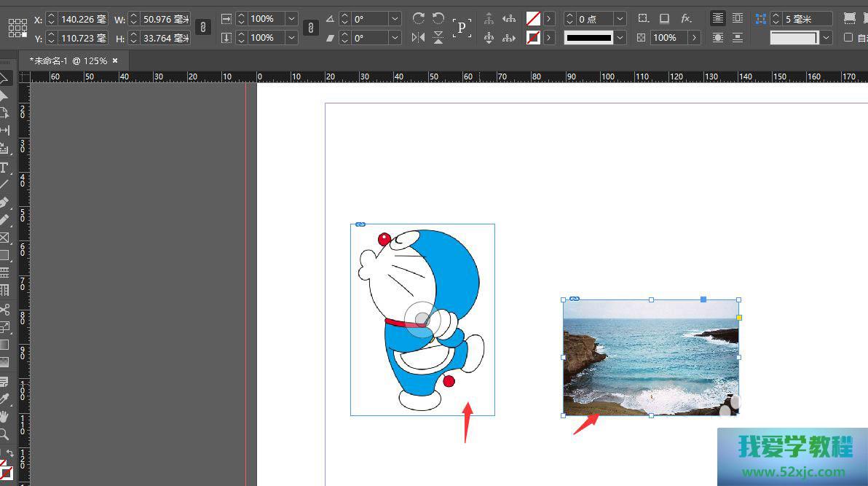The height and width of the screenshot is (486, 868).
Task: Select the Type tool in toolbox
Action: (4, 168)
